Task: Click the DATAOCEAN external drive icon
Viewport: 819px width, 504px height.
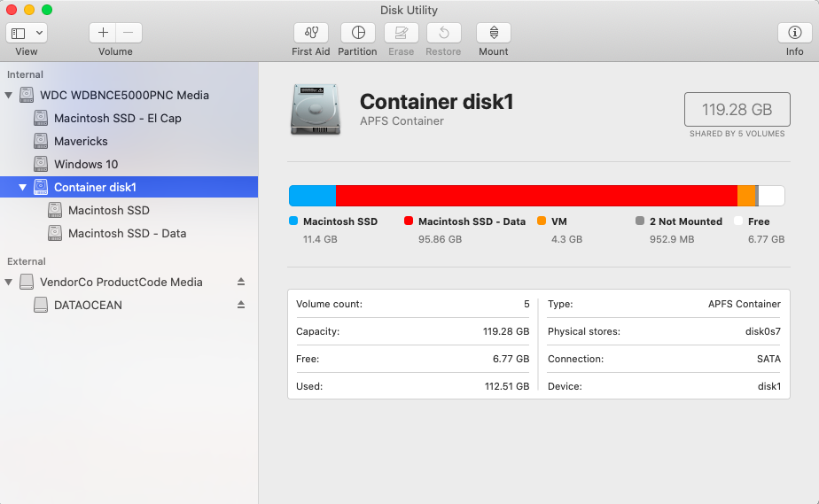Action: pos(41,305)
